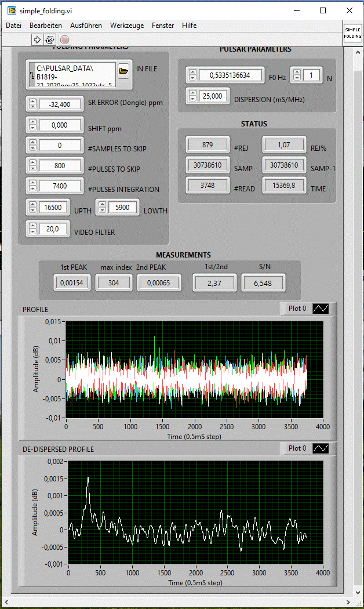Click the PROFILE waveform graph area
This screenshot has height=609, width=364.
click(x=194, y=369)
